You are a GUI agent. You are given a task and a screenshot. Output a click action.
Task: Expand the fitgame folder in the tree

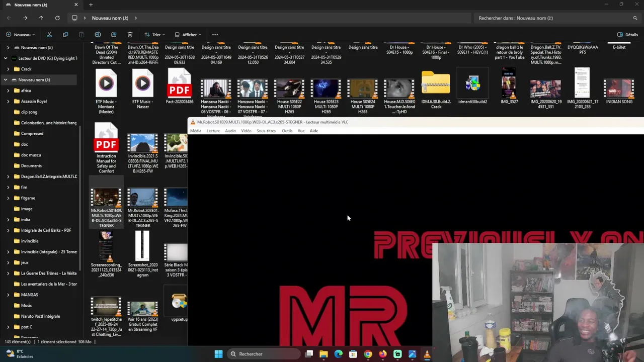[8, 198]
